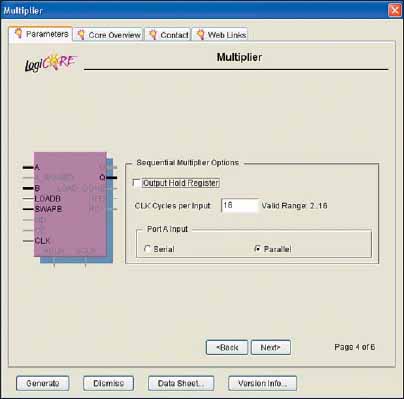
Task: Open the Data Sheet
Action: [181, 383]
